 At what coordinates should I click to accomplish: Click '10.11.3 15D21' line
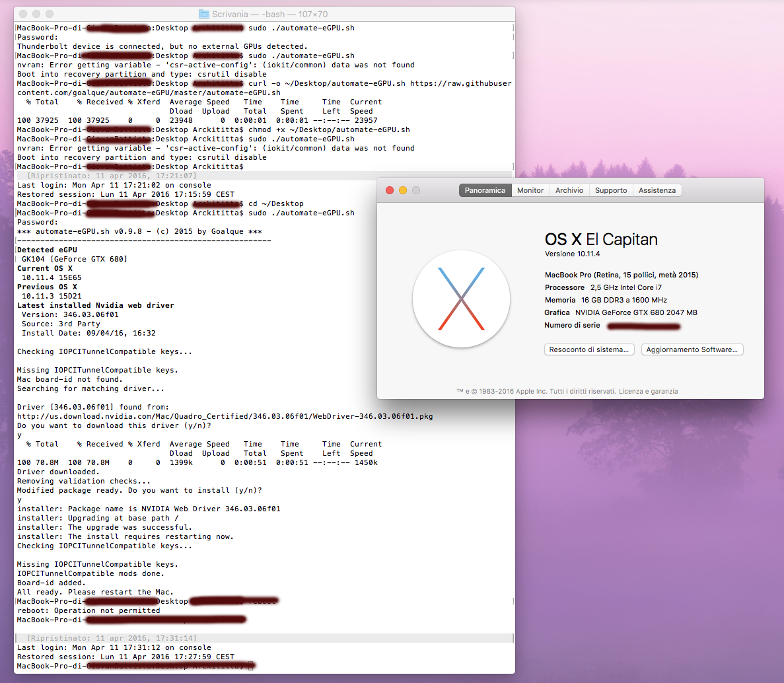click(52, 296)
